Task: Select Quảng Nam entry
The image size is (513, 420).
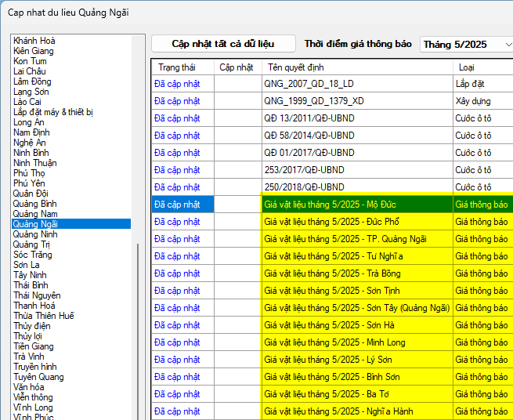Action: (x=35, y=214)
